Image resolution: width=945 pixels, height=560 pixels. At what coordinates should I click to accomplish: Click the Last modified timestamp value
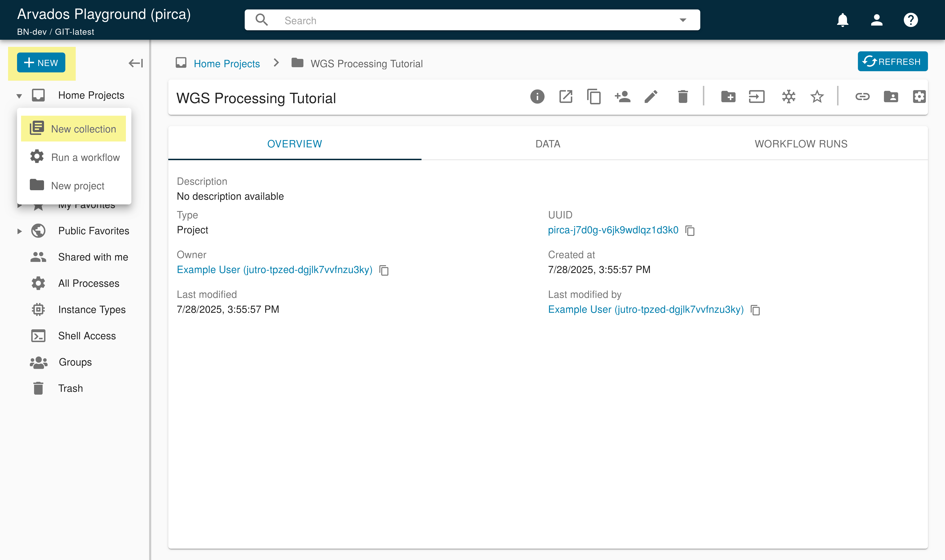tap(228, 309)
